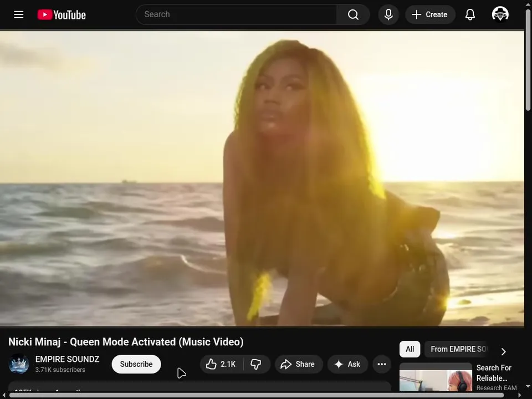The width and height of the screenshot is (532, 399).
Task: Open the account avatar menu
Action: click(x=500, y=14)
